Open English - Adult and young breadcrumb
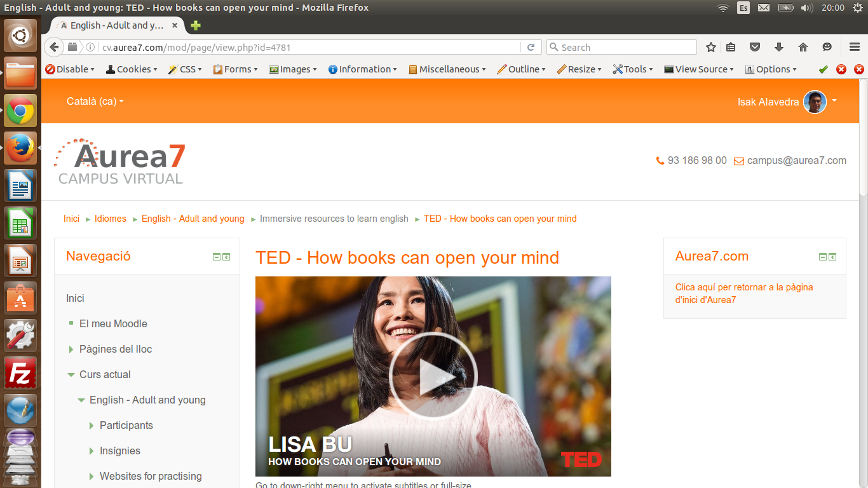Screen dimensions: 868x488 [x=193, y=219]
